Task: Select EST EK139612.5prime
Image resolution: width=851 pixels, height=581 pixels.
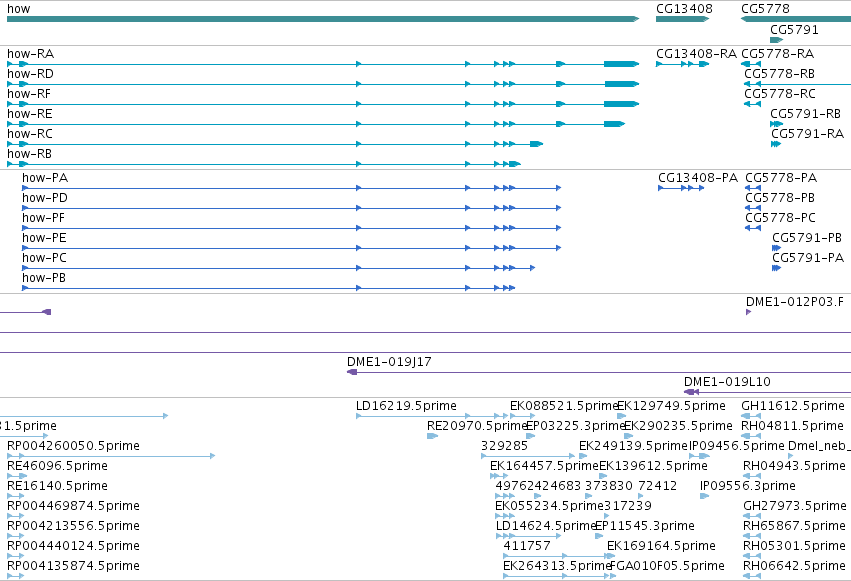Action: tap(653, 466)
